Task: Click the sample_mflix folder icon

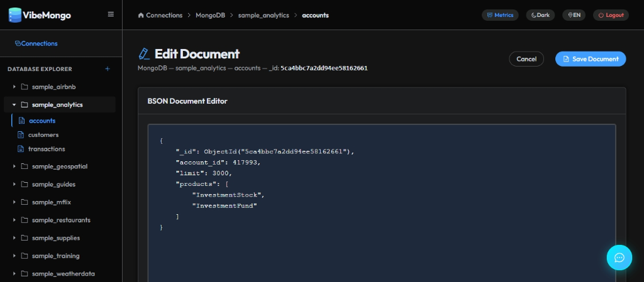Action: 25,202
